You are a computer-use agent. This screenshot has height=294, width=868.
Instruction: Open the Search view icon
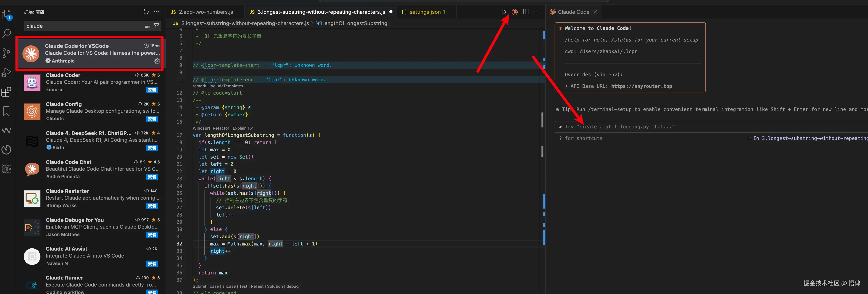pos(7,33)
